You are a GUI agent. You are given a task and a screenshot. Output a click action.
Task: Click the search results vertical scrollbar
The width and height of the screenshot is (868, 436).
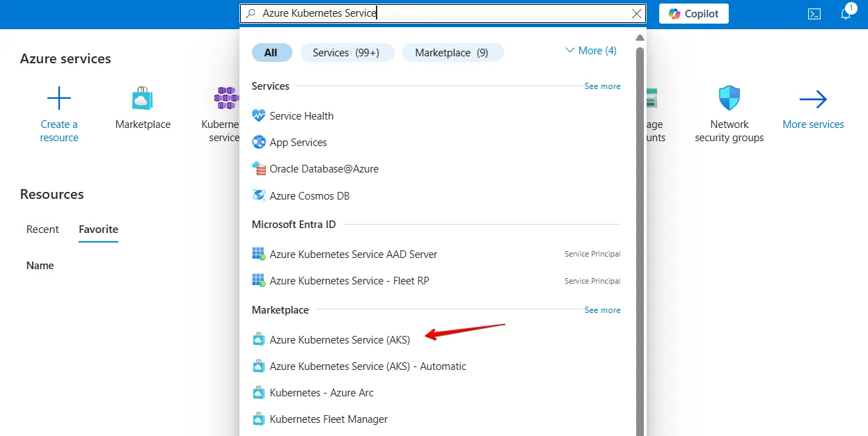pyautogui.click(x=640, y=240)
